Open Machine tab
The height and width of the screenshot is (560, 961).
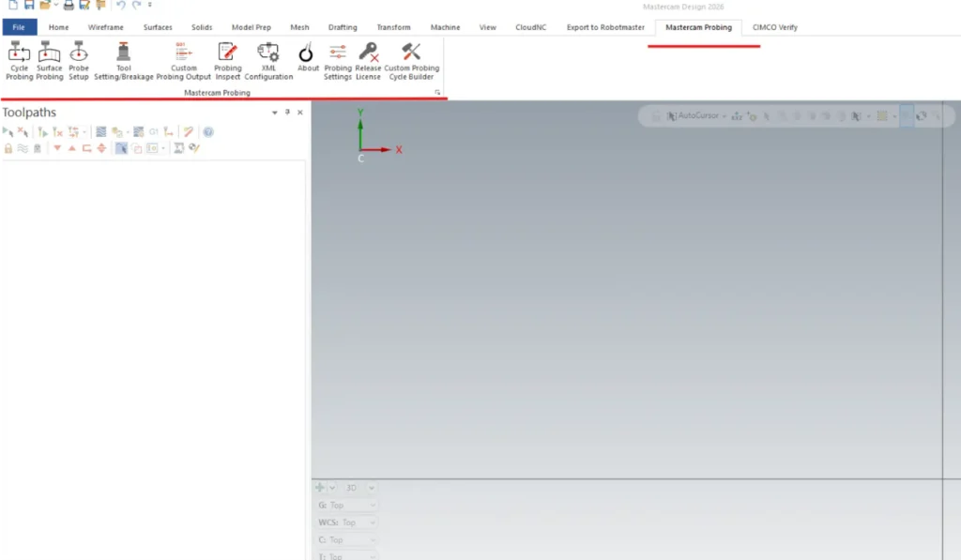pyautogui.click(x=445, y=27)
